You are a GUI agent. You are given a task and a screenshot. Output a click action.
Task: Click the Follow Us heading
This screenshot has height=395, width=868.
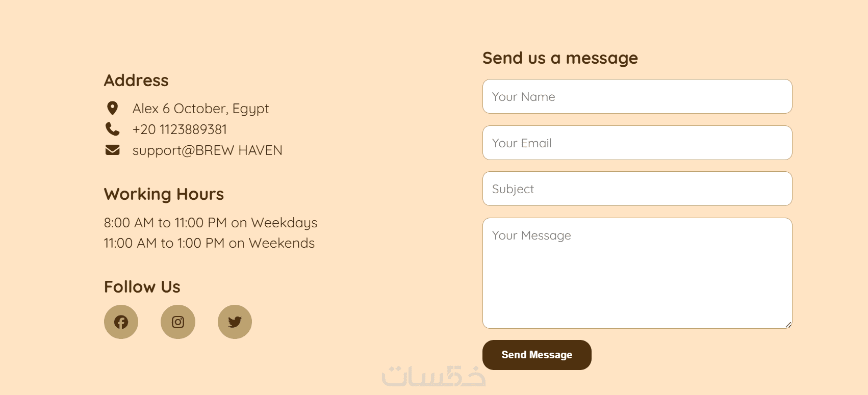pyautogui.click(x=142, y=287)
